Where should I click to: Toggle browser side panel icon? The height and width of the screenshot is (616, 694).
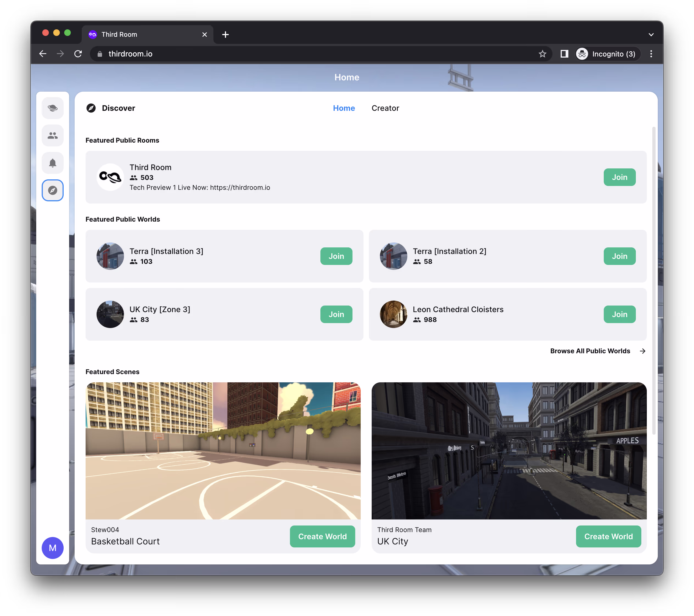[564, 54]
